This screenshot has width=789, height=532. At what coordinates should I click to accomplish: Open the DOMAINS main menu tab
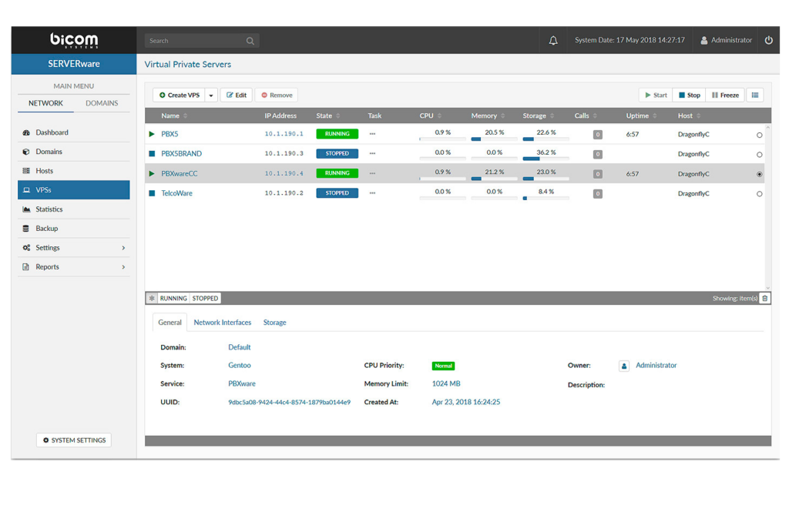click(x=102, y=103)
